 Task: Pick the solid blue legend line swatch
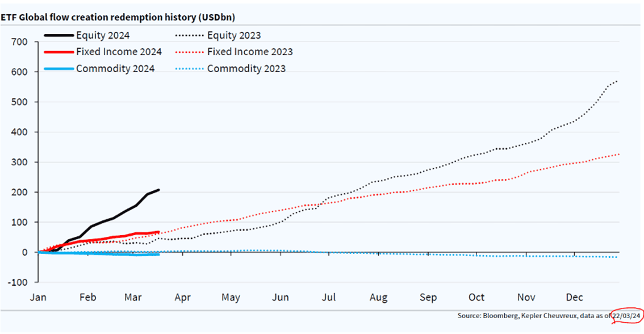[58, 69]
